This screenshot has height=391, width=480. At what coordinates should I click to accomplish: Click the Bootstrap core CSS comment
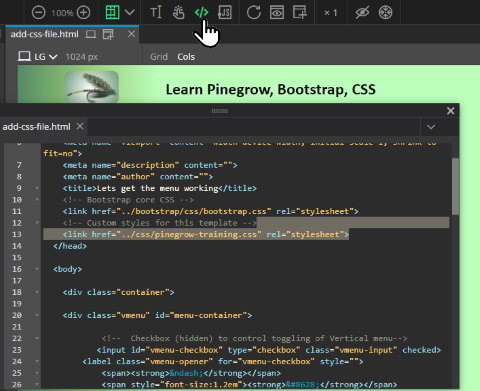(128, 200)
